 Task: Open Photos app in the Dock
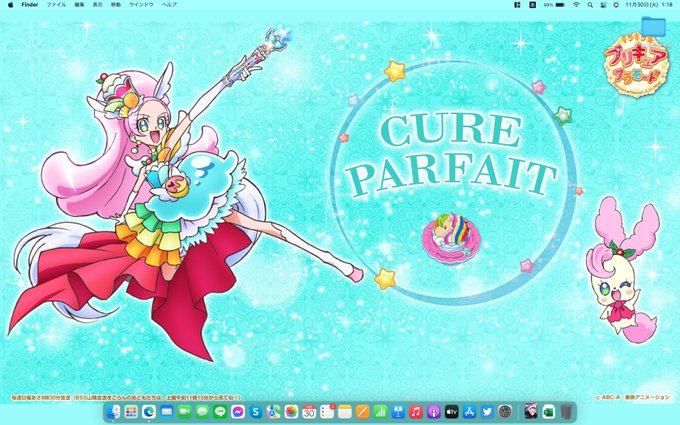point(291,412)
